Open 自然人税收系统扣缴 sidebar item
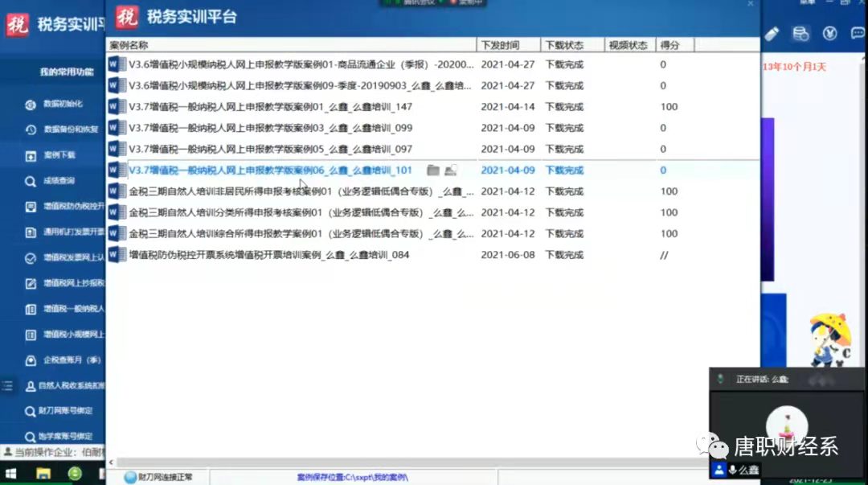The image size is (868, 485). pos(64,386)
